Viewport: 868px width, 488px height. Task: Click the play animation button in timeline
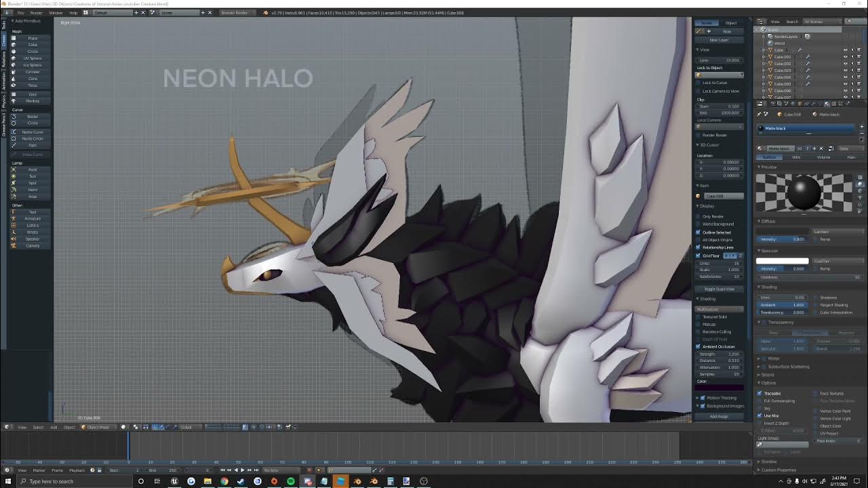pos(242,470)
